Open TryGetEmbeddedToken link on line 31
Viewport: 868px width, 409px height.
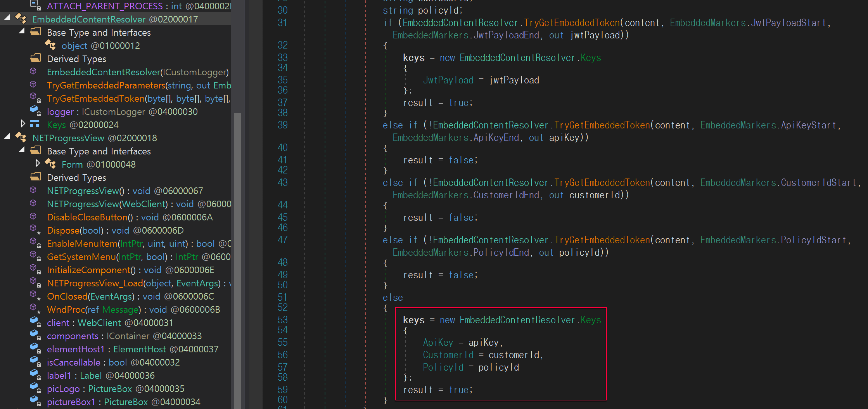tap(571, 23)
